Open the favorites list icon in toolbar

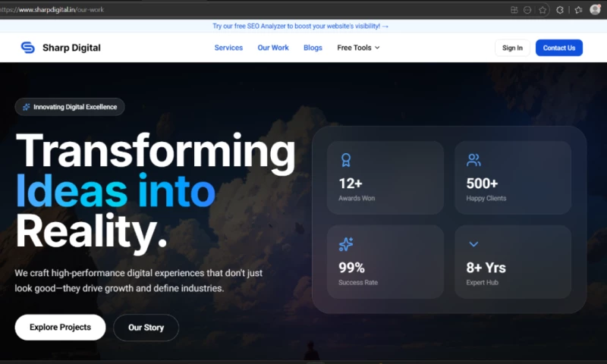point(578,10)
